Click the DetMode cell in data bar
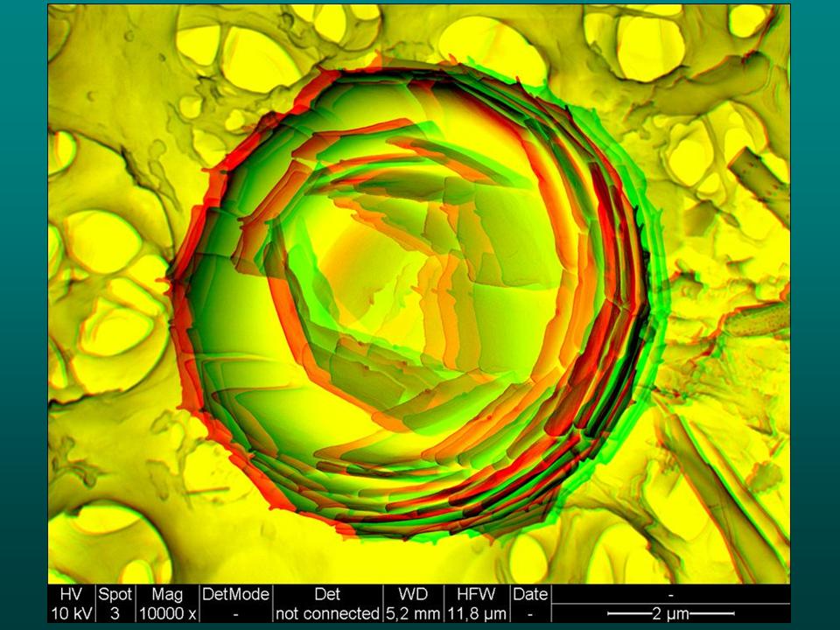This screenshot has height=630, width=840. click(x=236, y=604)
